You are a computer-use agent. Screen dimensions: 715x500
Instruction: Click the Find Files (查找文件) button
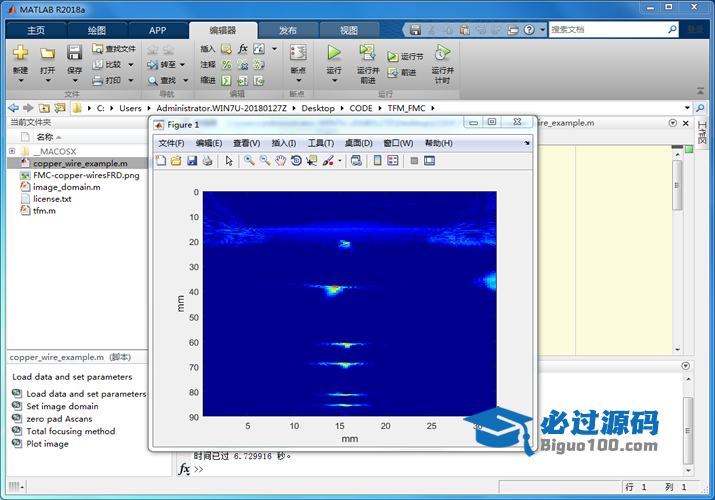tap(113, 48)
